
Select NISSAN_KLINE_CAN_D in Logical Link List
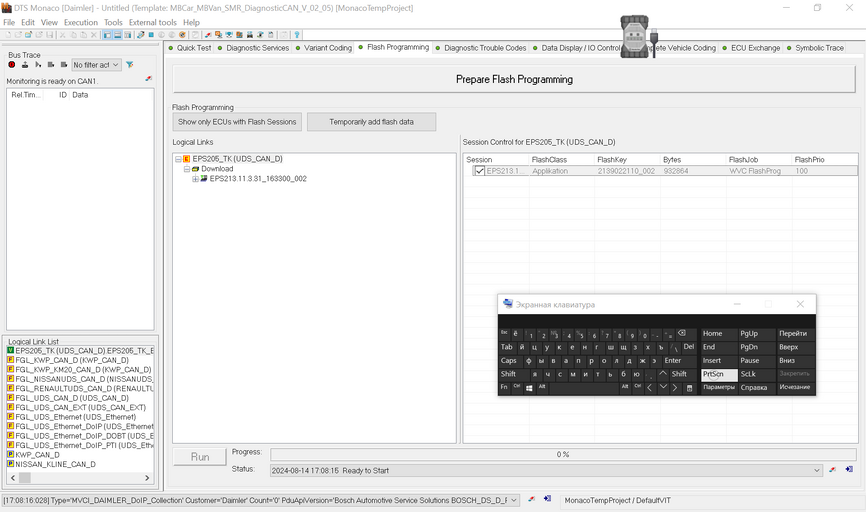(x=55, y=464)
